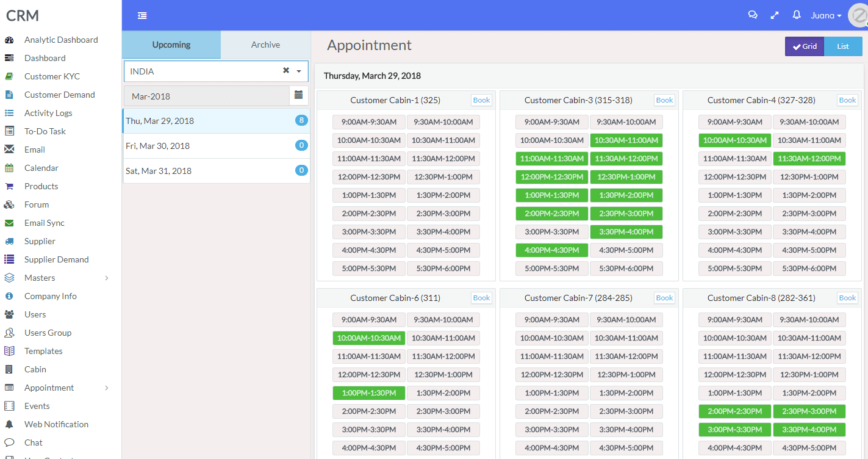The image size is (868, 459).
Task: Open the chat messages icon in header
Action: coord(753,15)
